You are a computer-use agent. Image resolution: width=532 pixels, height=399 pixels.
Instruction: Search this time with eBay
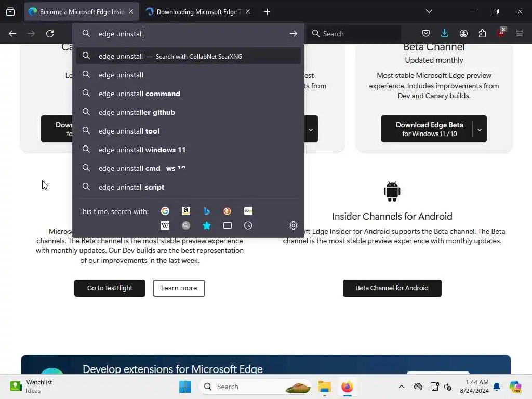point(248,211)
